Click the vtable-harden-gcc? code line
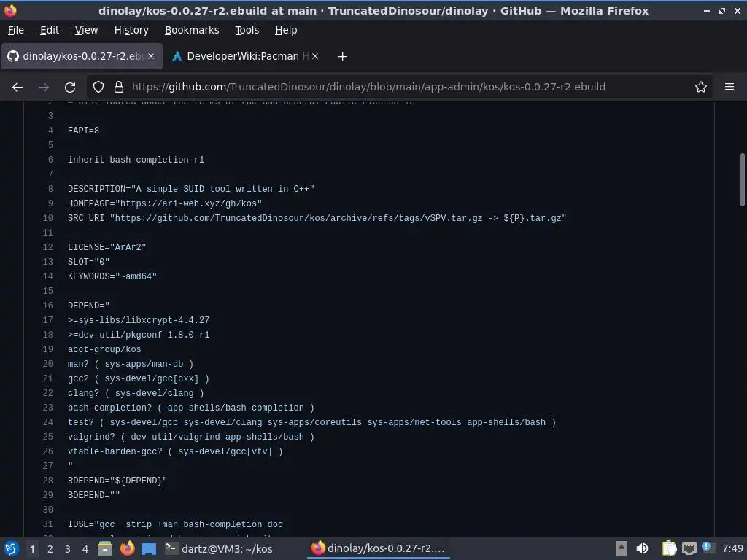Viewport: 747px width, 560px height. tap(175, 451)
